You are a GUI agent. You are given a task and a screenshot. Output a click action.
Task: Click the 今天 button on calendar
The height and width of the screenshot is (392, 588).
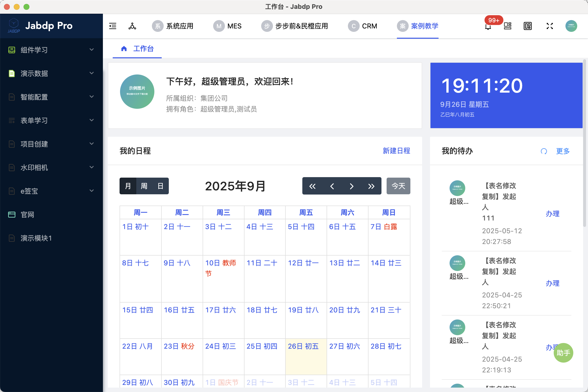398,186
